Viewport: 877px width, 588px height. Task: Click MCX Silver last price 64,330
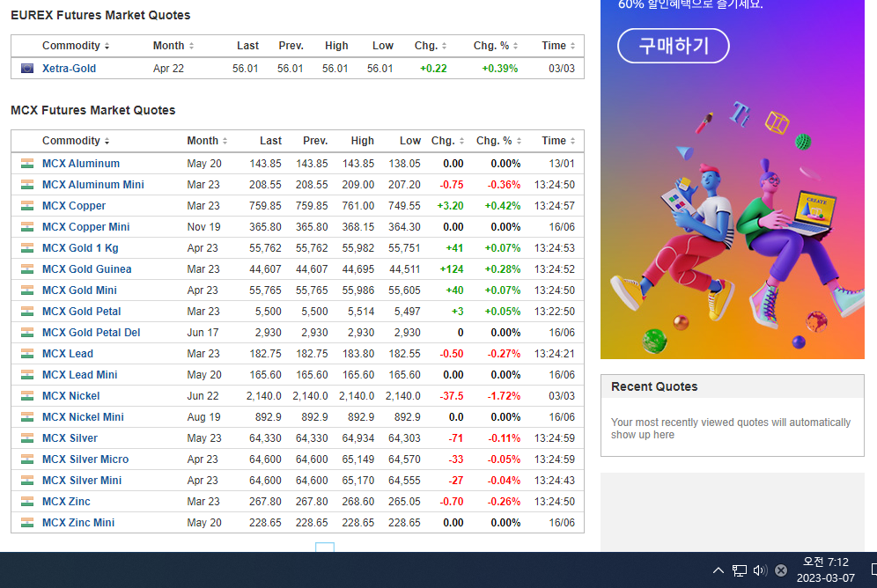pos(265,438)
